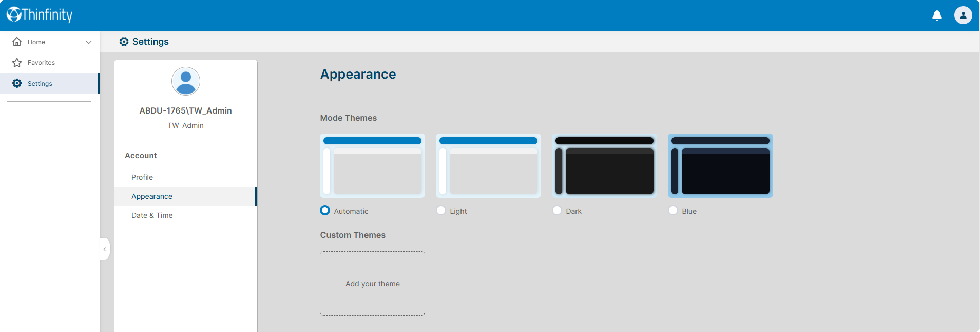980x332 pixels.
Task: Click the gear icon beside Settings heading
Action: tap(124, 42)
